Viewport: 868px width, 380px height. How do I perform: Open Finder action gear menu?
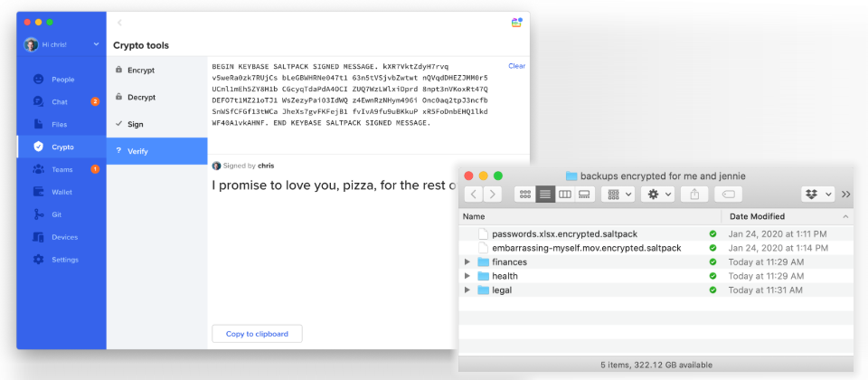pyautogui.click(x=657, y=194)
